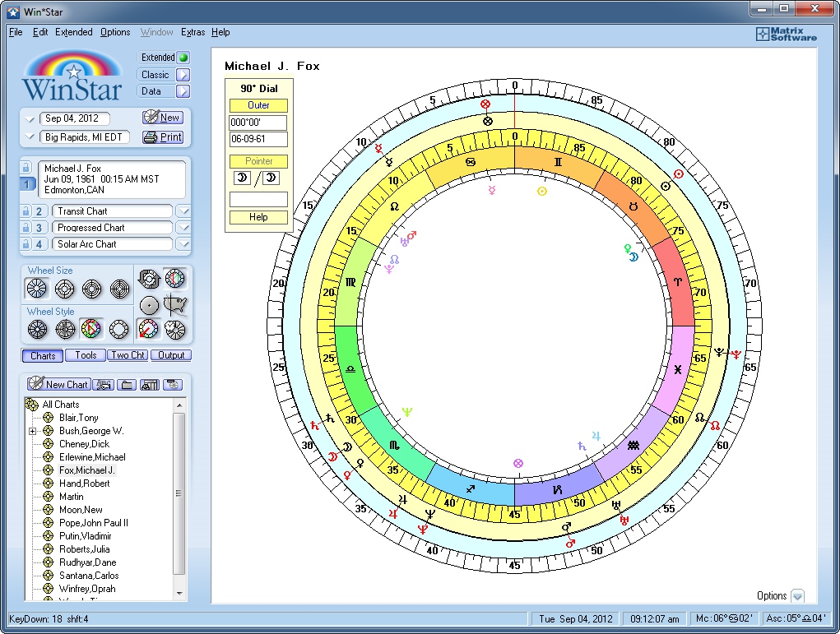Toggle the Extended mode green indicator
This screenshot has width=840, height=634.
coord(183,58)
